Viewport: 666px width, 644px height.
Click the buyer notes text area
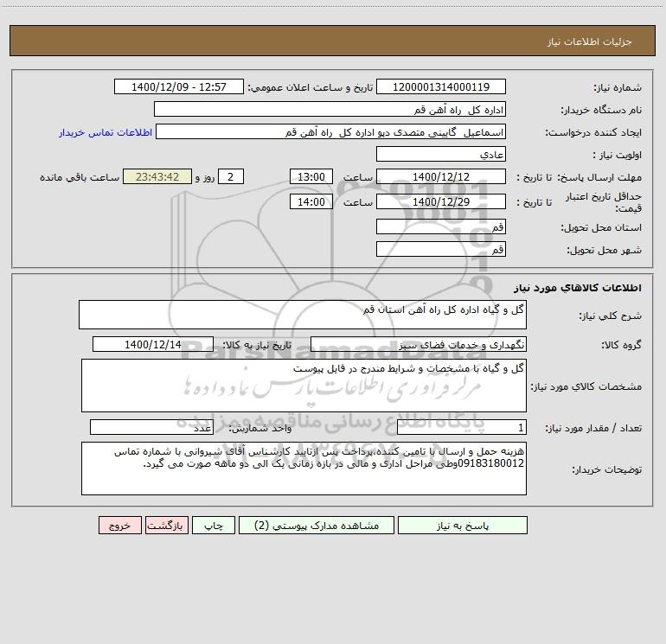point(304,469)
